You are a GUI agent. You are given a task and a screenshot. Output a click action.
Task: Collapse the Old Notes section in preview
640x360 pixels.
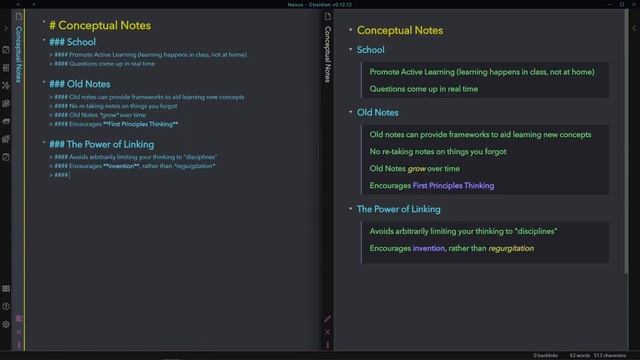pyautogui.click(x=350, y=112)
